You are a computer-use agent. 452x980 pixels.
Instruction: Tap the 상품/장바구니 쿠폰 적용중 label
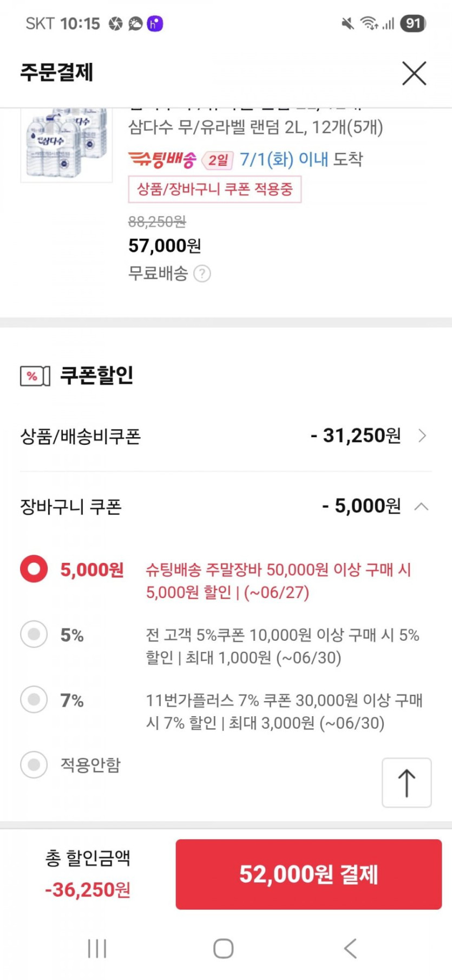214,190
